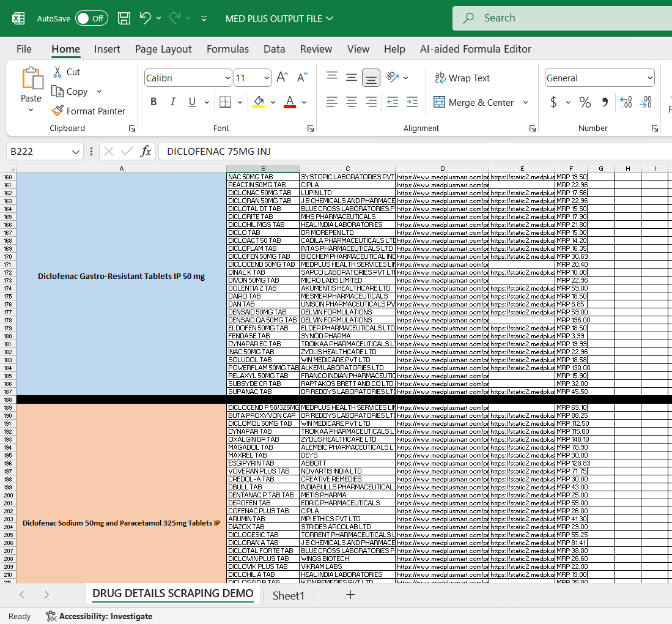Open the File menu
Image resolution: width=672 pixels, height=624 pixels.
pos(24,49)
